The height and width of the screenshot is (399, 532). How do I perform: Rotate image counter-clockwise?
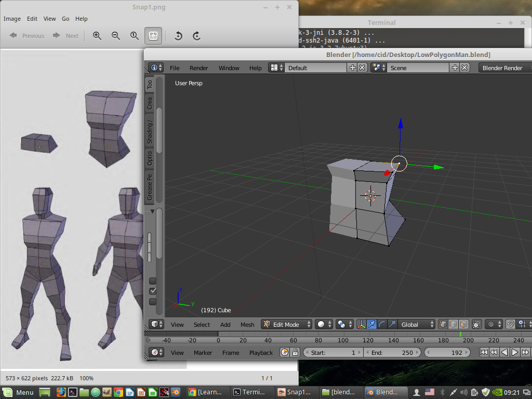point(178,36)
